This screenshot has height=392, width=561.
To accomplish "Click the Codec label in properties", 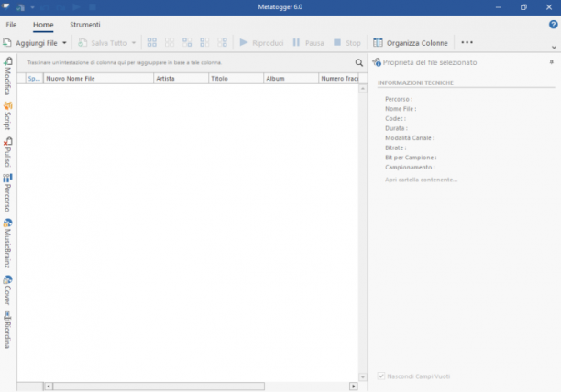I will pyautogui.click(x=395, y=119).
